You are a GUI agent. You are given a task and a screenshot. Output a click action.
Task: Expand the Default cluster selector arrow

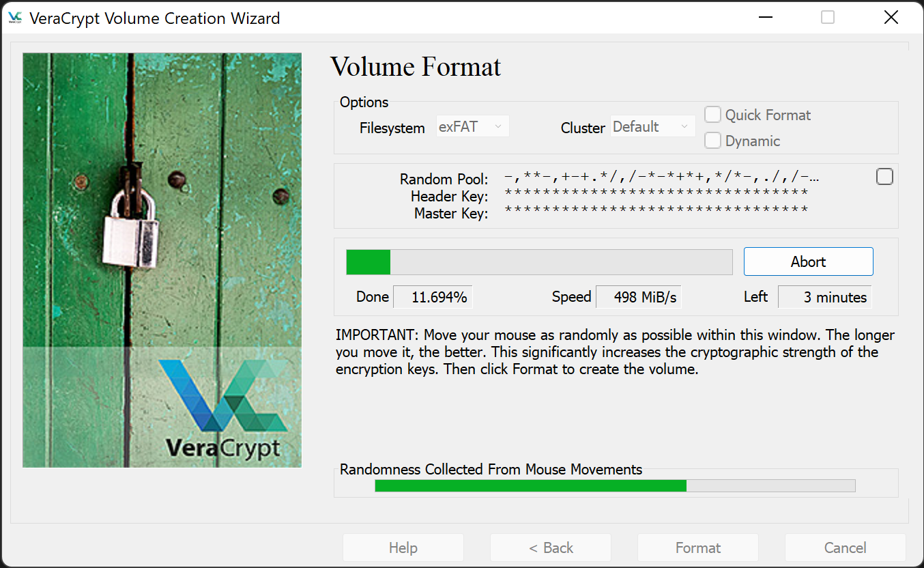pos(684,126)
